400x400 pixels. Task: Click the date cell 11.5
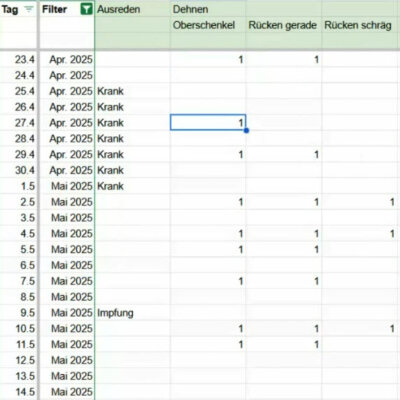click(18, 344)
